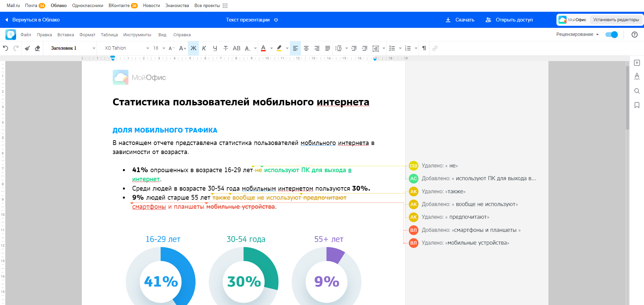
Task: Click the Скачать button
Action: tap(465, 20)
